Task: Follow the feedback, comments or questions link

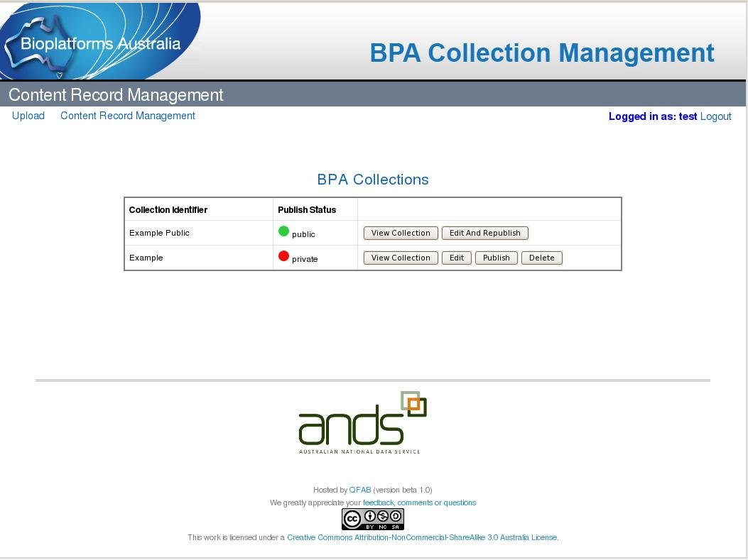Action: pyautogui.click(x=419, y=503)
